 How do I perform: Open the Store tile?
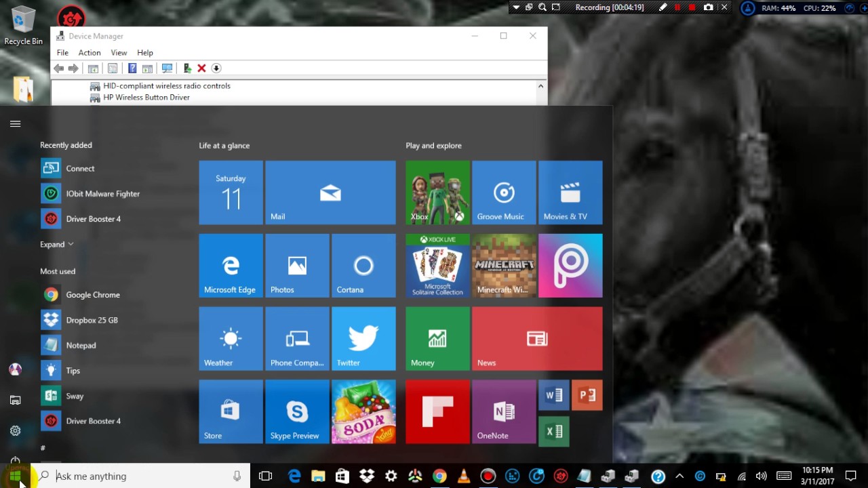[231, 412]
